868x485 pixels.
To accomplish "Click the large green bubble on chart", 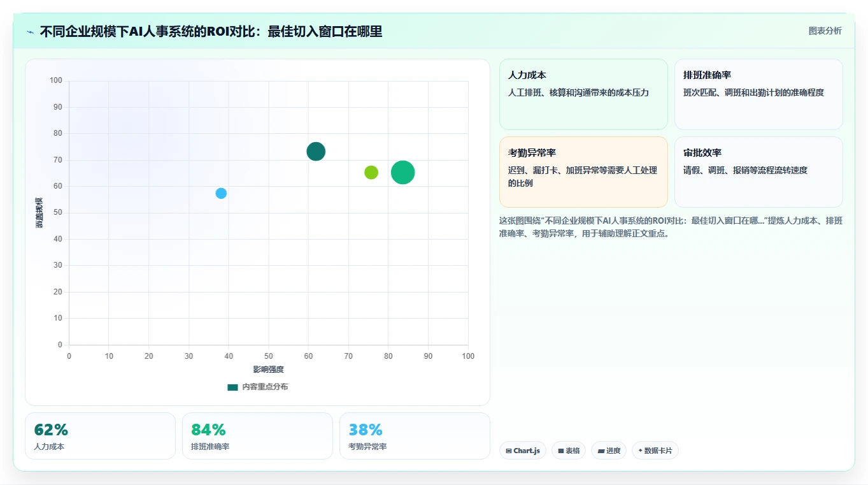I will (x=402, y=172).
